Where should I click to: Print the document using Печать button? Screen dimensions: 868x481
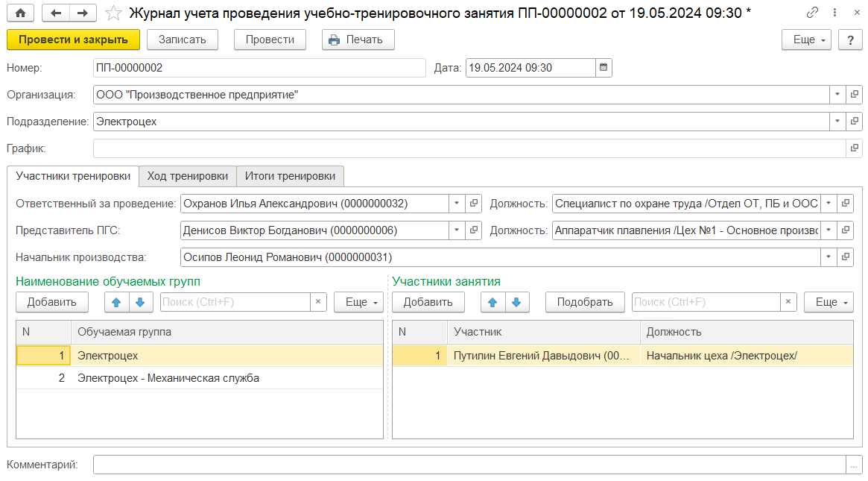pyautogui.click(x=358, y=40)
